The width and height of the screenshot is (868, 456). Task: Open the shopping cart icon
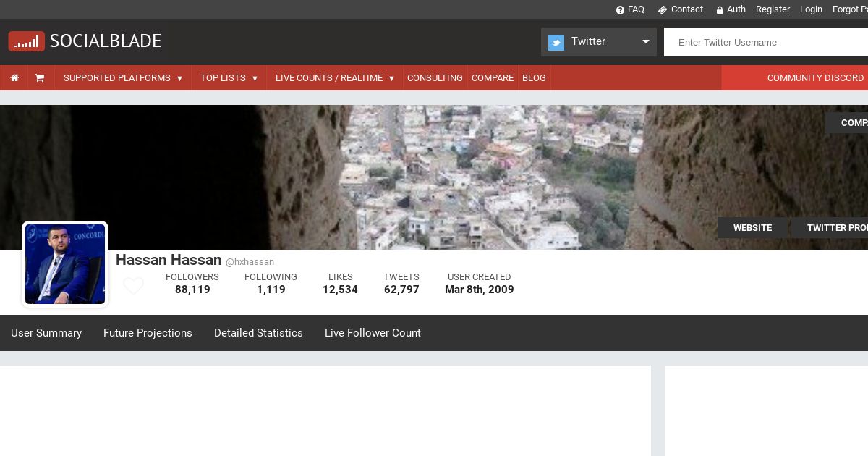pyautogui.click(x=40, y=78)
